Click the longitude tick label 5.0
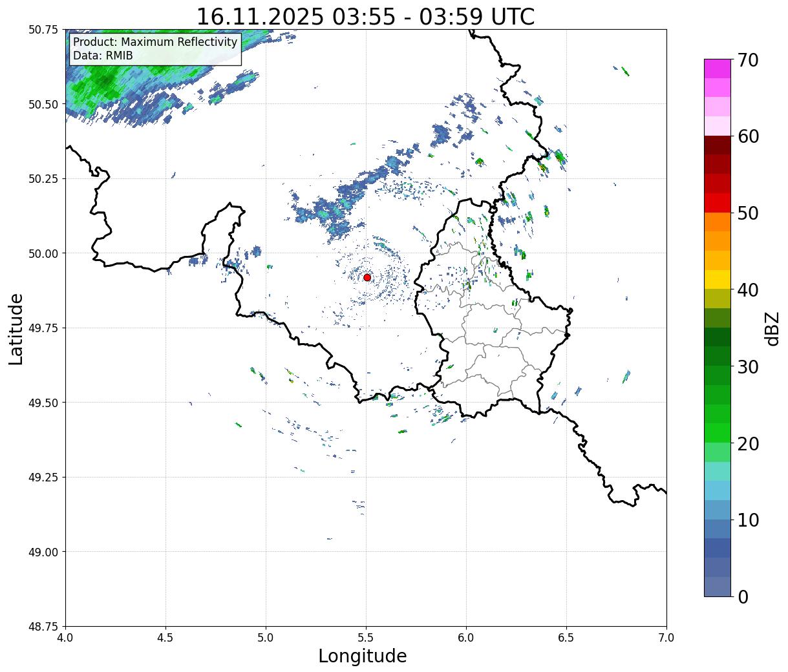Image resolution: width=788 pixels, height=672 pixels. pyautogui.click(x=266, y=637)
